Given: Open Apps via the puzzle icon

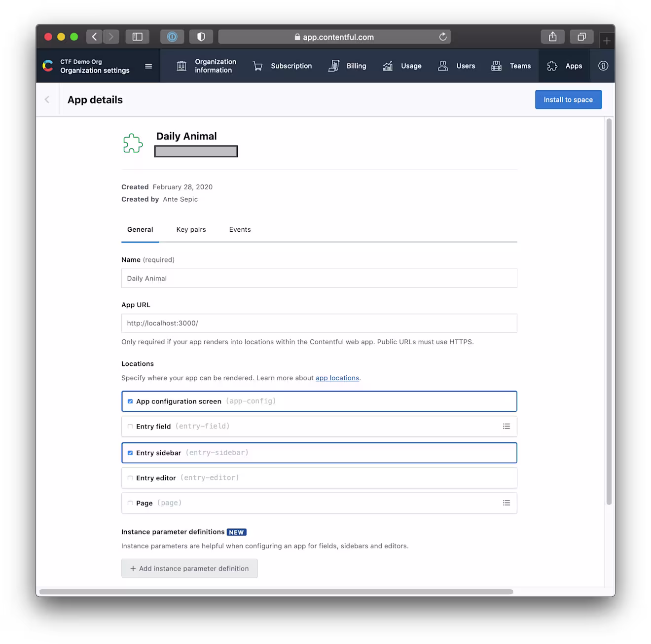Looking at the screenshot, I should (x=552, y=66).
